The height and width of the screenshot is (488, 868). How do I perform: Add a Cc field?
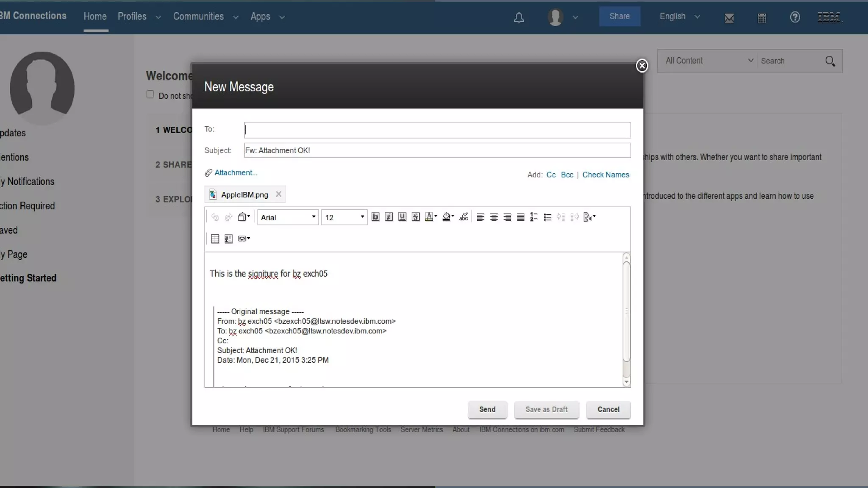[x=551, y=175]
